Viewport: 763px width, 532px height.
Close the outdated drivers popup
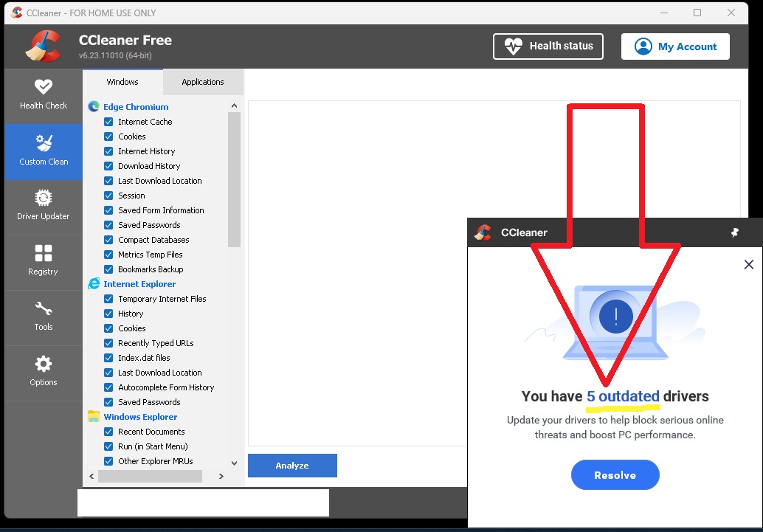[x=749, y=264]
